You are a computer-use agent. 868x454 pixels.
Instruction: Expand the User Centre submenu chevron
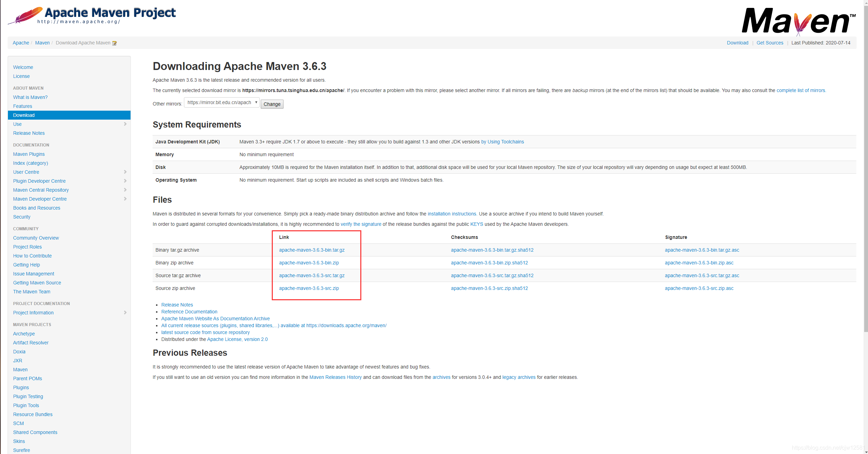[125, 172]
